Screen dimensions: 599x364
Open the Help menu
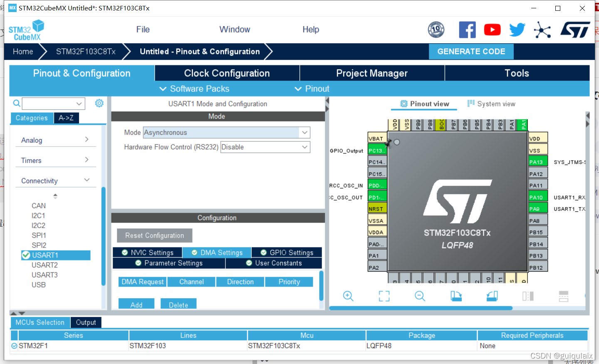point(311,29)
